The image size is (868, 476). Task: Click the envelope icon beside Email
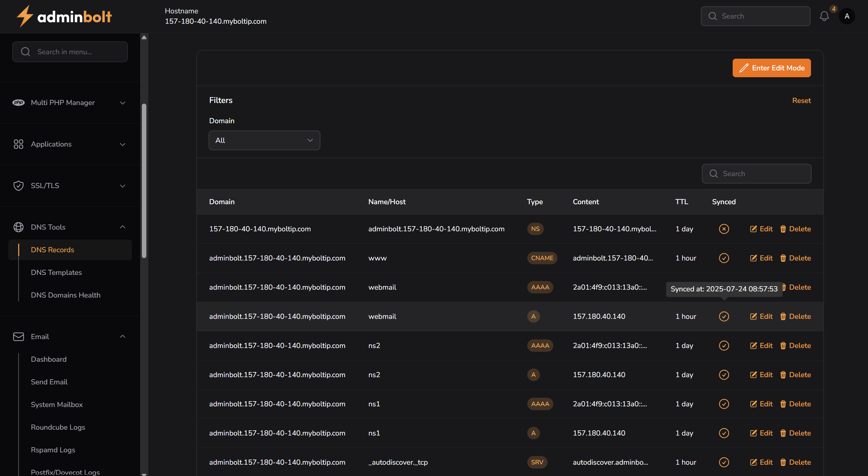click(18, 337)
